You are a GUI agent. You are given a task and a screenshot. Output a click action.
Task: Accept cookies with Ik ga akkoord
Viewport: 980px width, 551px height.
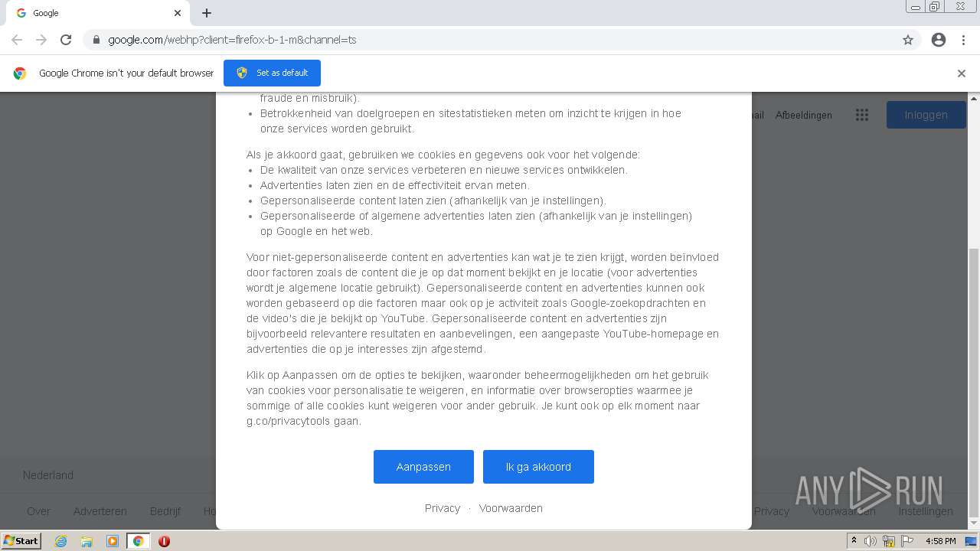pyautogui.click(x=538, y=467)
